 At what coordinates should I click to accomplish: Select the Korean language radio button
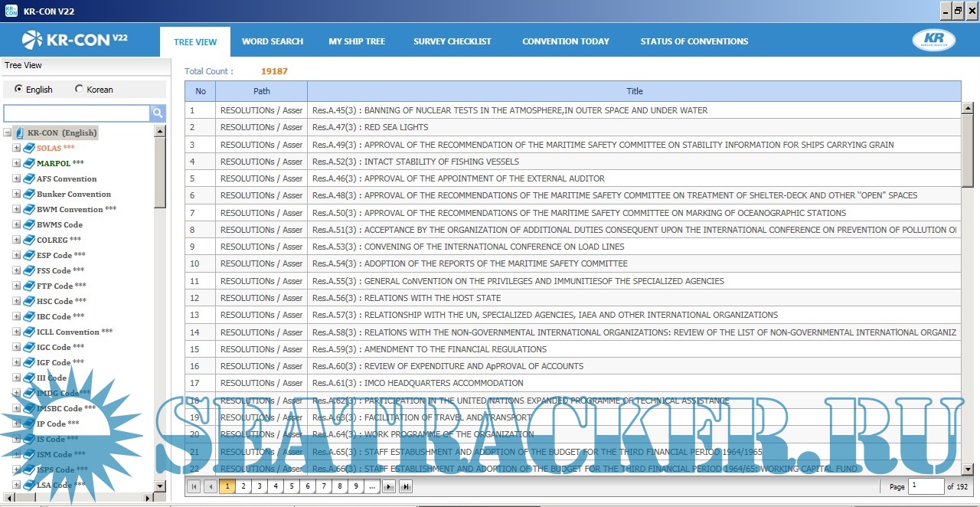click(x=79, y=89)
